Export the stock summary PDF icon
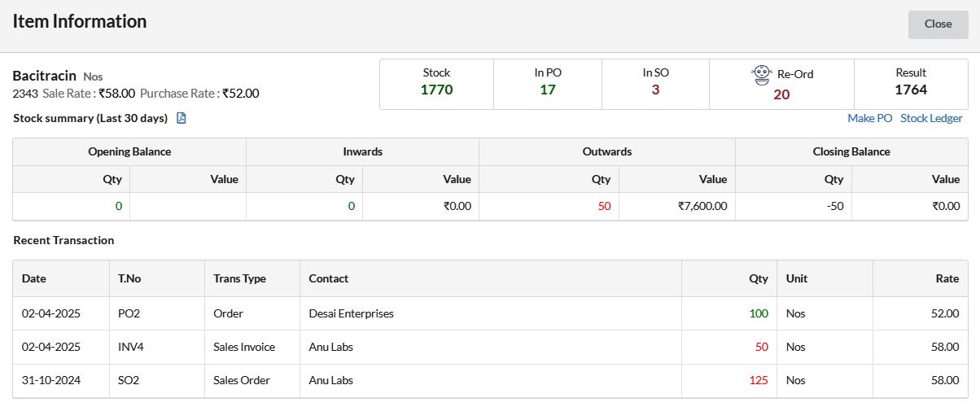Screen dimensions: 980x407 (182, 118)
